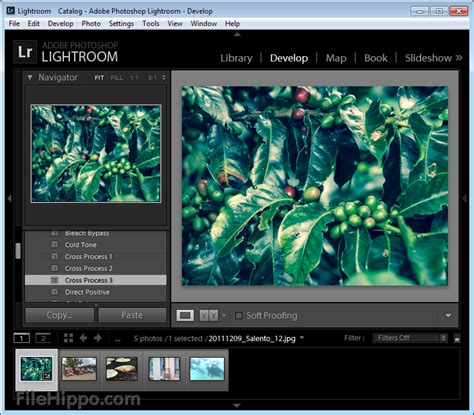Click Lr app icon in title bar
Screen dimensions: 474x415
click(x=11, y=11)
